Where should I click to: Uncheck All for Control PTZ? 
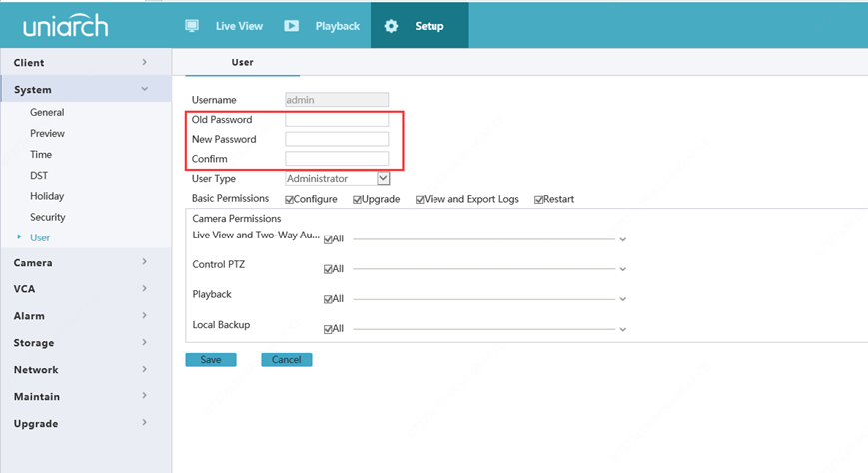click(x=328, y=269)
